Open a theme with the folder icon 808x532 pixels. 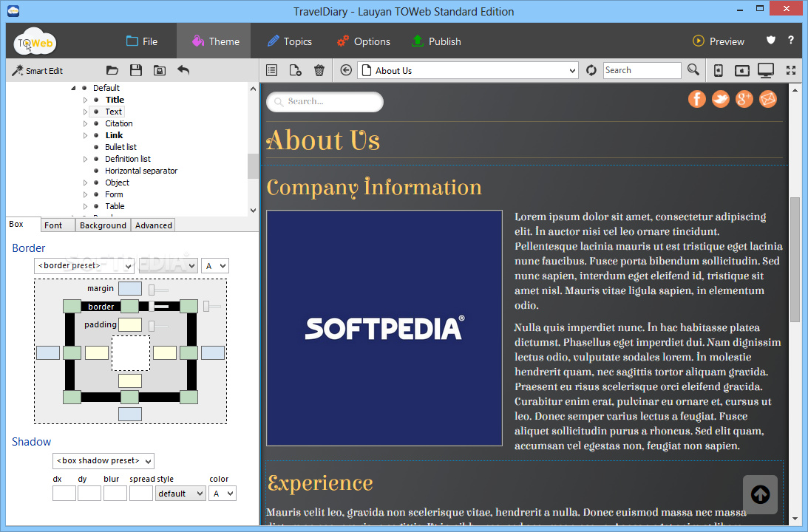tap(112, 70)
